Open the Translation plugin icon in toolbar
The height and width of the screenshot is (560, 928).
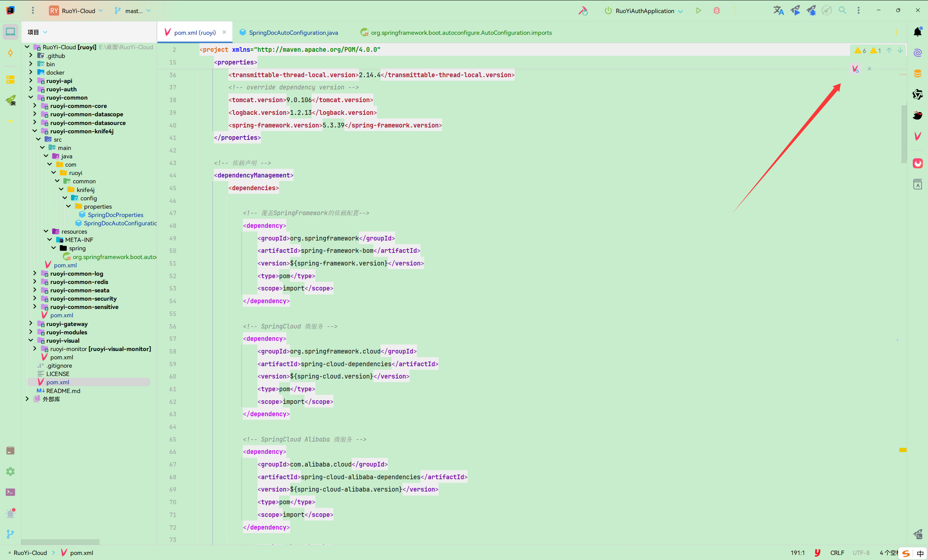778,10
